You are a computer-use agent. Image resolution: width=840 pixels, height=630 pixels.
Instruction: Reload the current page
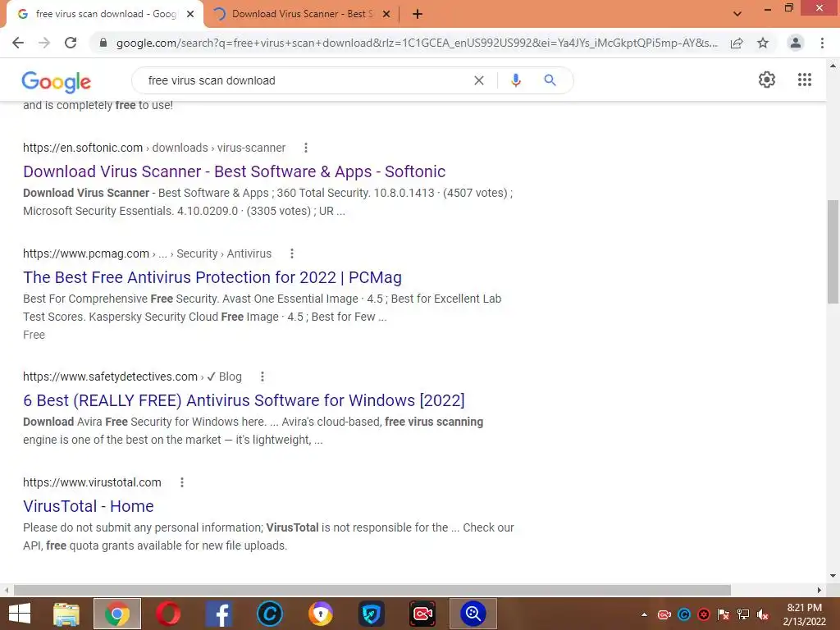pyautogui.click(x=71, y=43)
